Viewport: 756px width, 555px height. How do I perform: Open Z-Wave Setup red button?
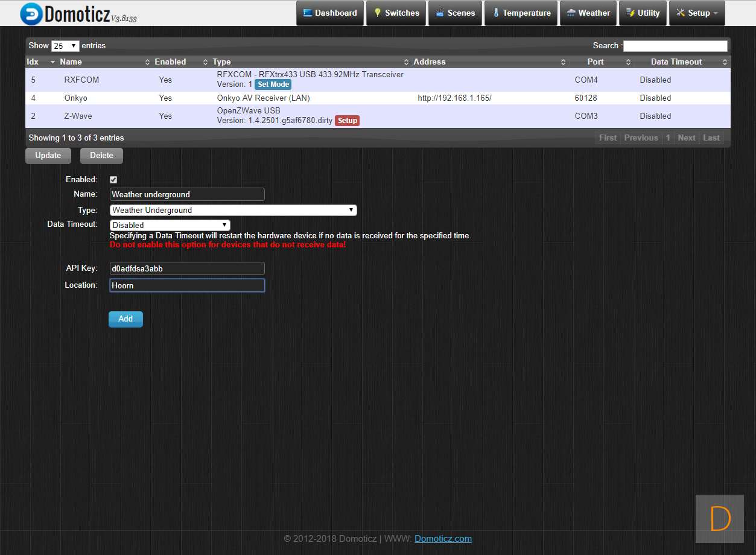tap(347, 121)
